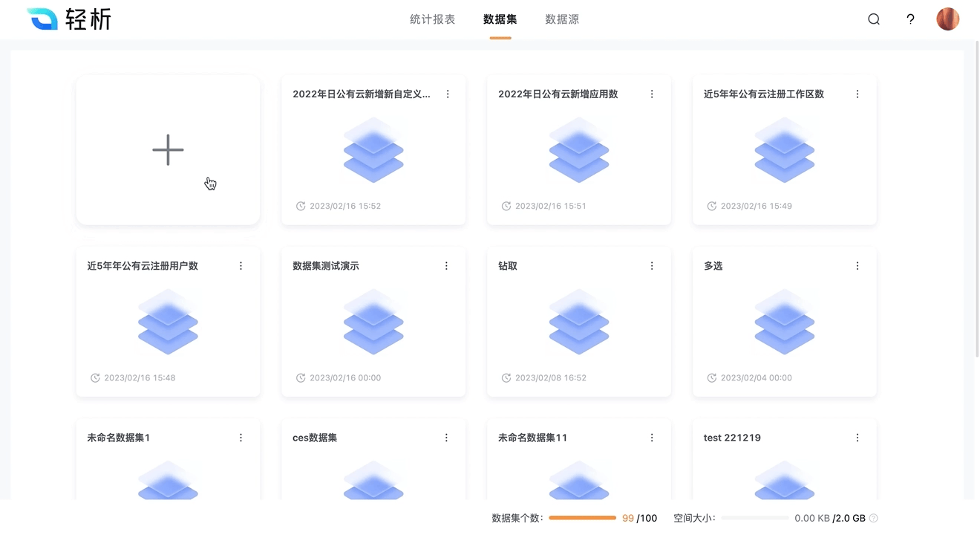This screenshot has height=535, width=980.
Task: Click layers icon of 钻取 dataset
Action: coord(579,322)
